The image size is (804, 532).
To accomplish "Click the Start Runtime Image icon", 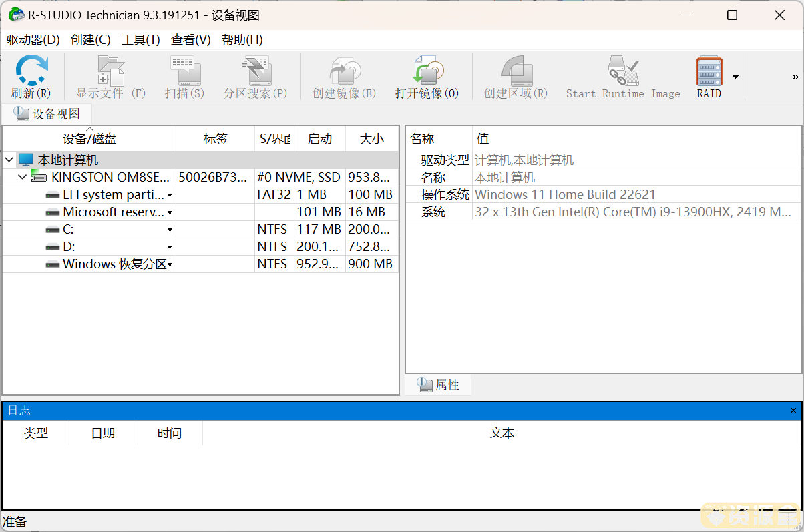I will [623, 71].
